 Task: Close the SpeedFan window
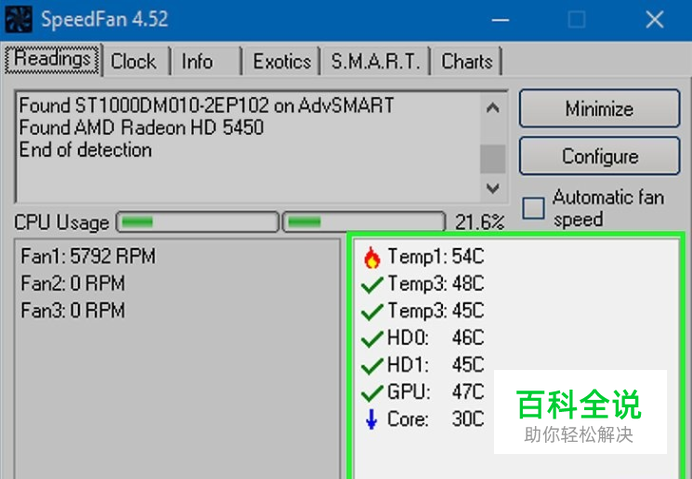click(x=654, y=20)
